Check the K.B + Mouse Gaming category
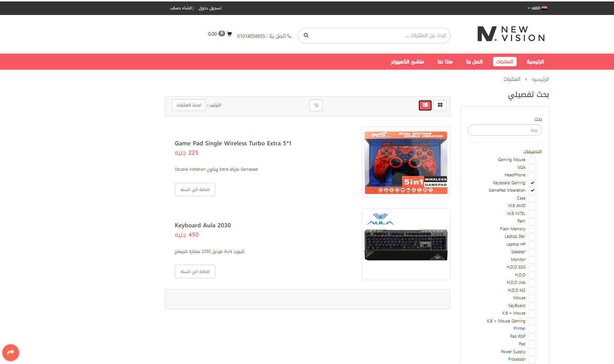 tap(532, 321)
